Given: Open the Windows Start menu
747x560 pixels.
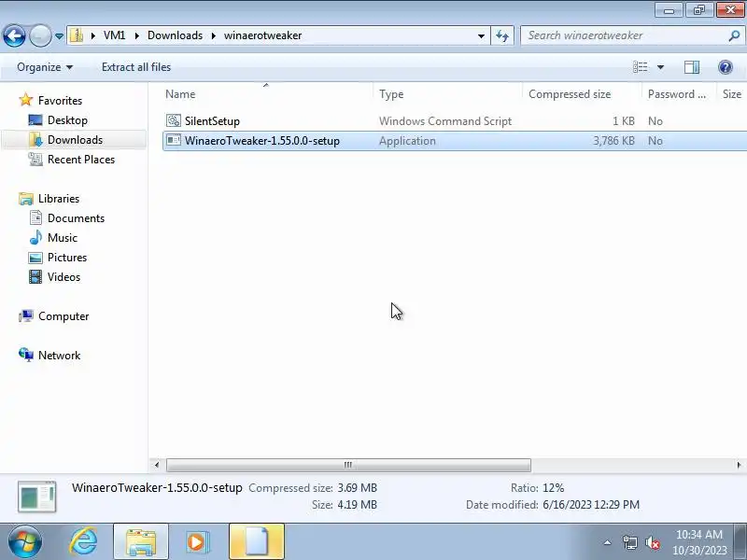Looking at the screenshot, I should click(x=24, y=542).
